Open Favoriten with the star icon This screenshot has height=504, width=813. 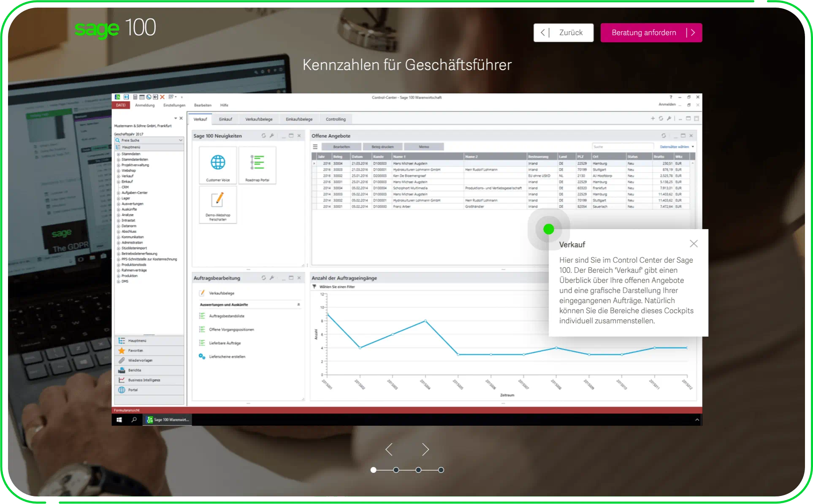click(149, 351)
